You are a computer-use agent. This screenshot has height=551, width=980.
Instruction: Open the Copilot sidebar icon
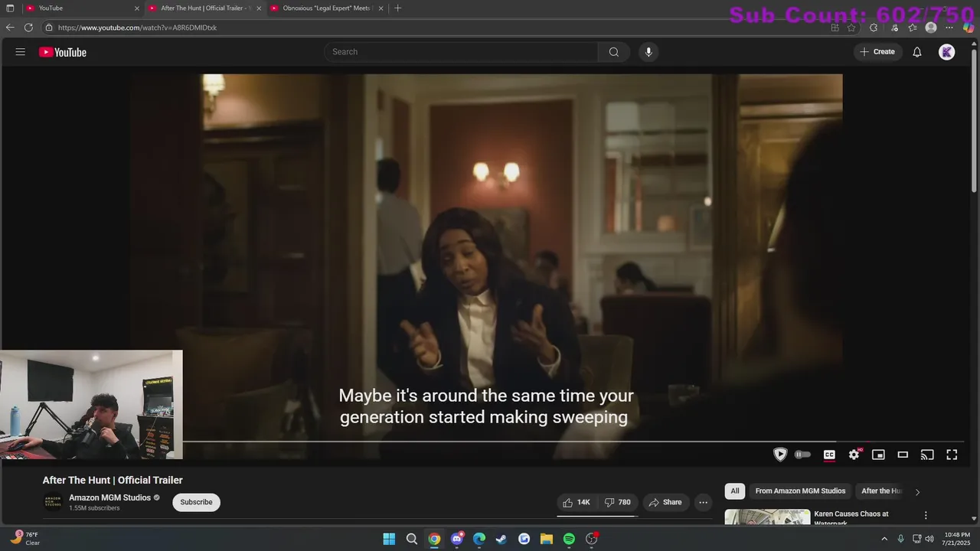pyautogui.click(x=969, y=28)
